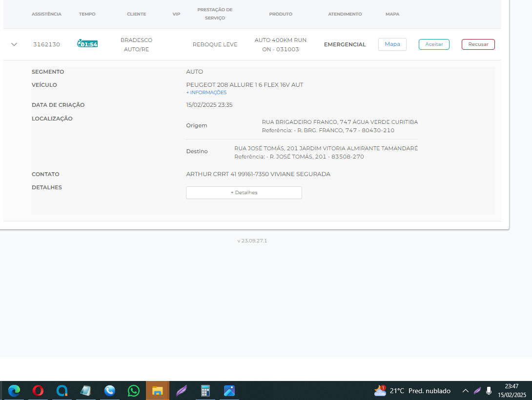Click the CLIENTE column header

pyautogui.click(x=136, y=14)
